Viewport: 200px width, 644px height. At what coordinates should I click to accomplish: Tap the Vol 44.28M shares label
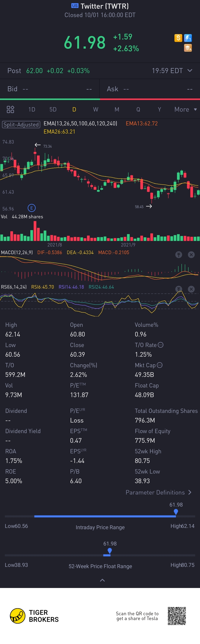pyautogui.click(x=22, y=216)
